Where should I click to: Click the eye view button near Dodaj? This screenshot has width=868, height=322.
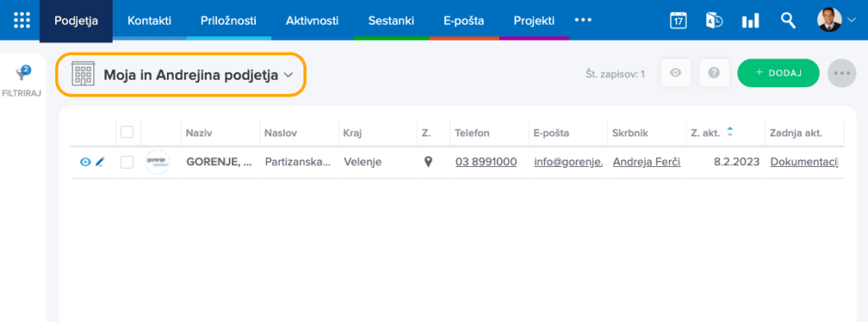coord(676,73)
